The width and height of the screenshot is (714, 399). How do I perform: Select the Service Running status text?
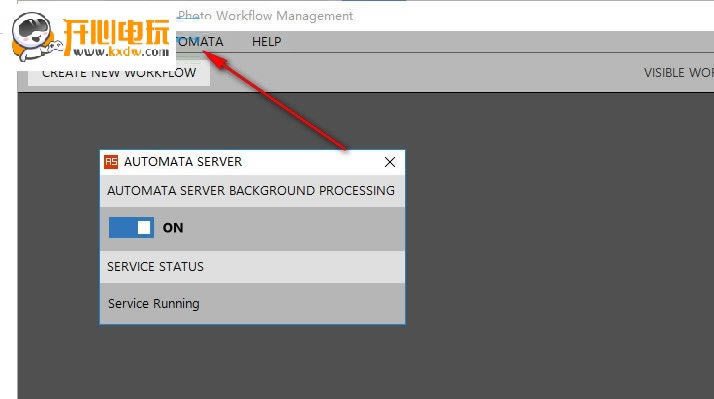point(153,303)
